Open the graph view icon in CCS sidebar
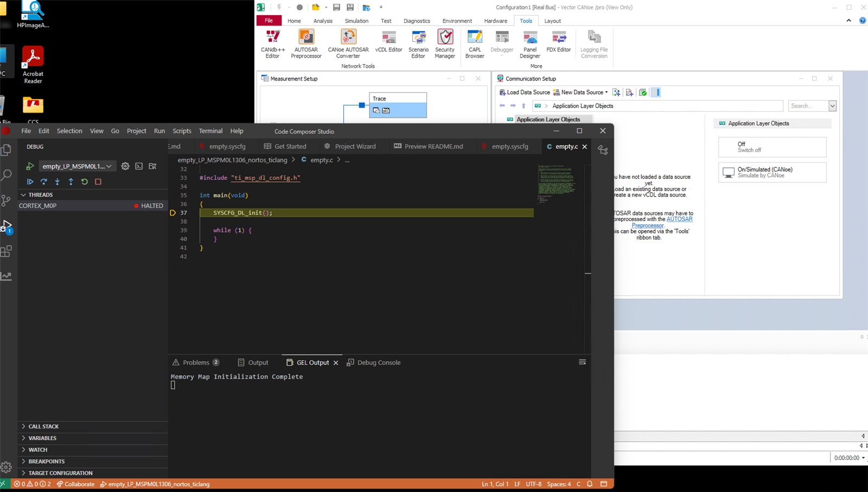868x492 pixels. point(7,276)
